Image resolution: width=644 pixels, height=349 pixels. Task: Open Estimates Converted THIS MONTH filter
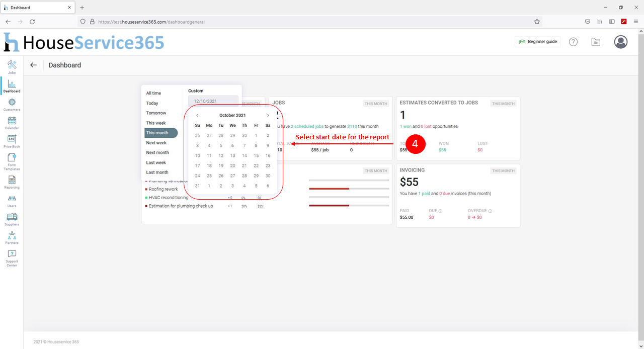coord(504,104)
